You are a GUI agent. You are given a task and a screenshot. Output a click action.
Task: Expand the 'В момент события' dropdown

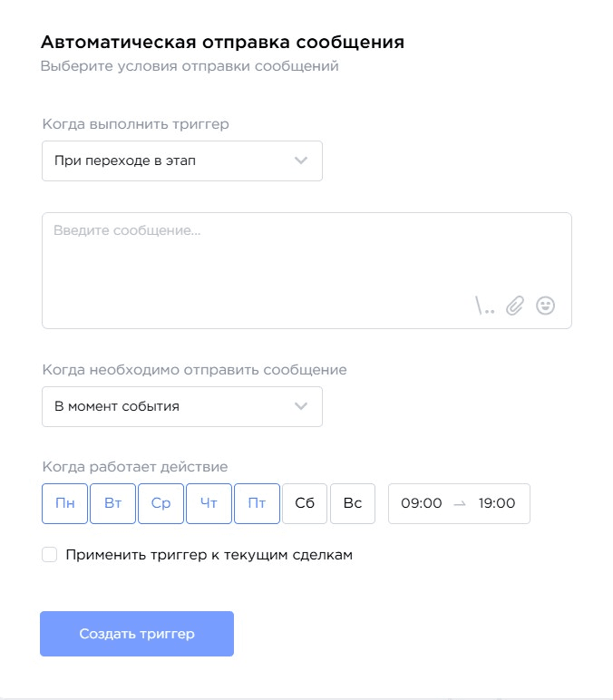click(x=181, y=406)
